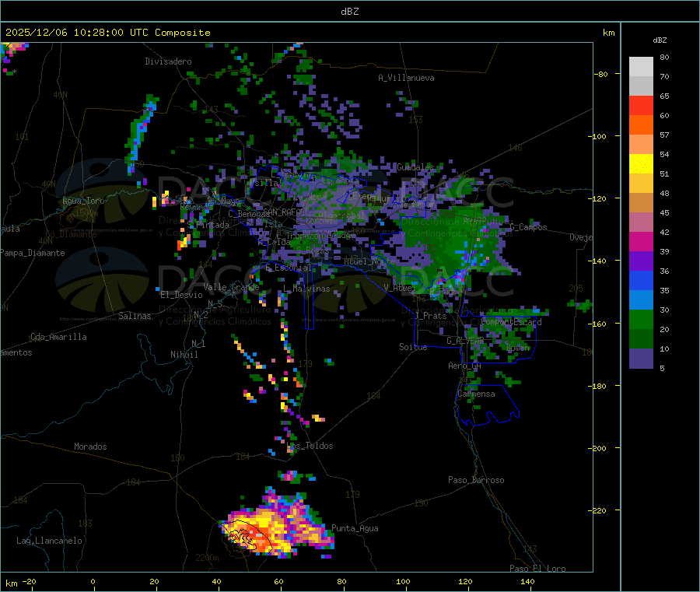700x592 pixels.
Task: Click the Guadales place label
Action: point(415,167)
